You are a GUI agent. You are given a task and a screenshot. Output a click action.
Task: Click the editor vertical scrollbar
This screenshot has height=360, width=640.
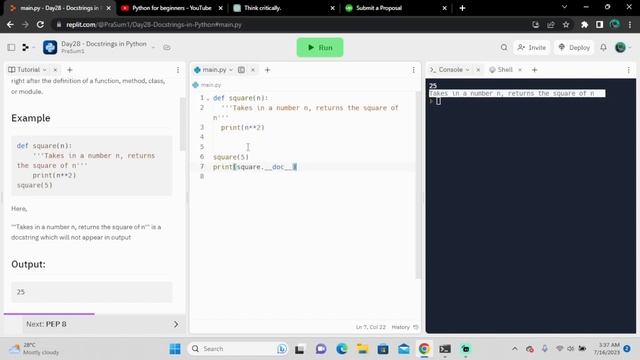(418, 186)
